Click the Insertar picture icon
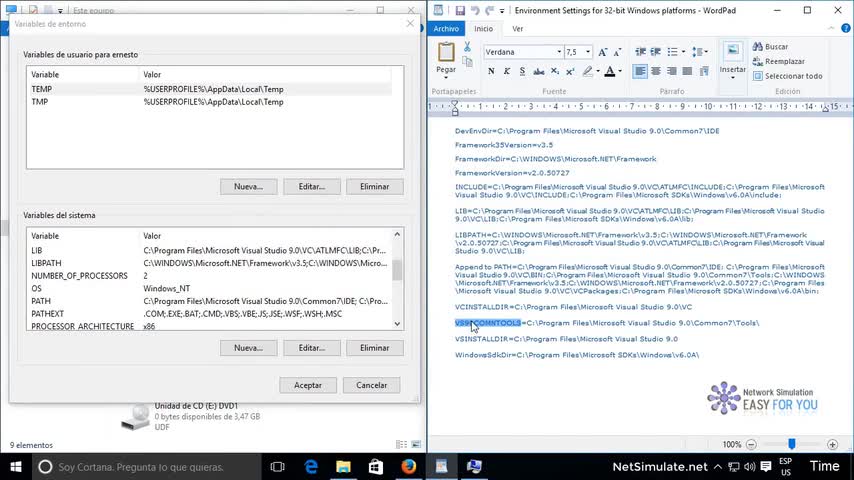The height and width of the screenshot is (480, 854). click(x=733, y=52)
